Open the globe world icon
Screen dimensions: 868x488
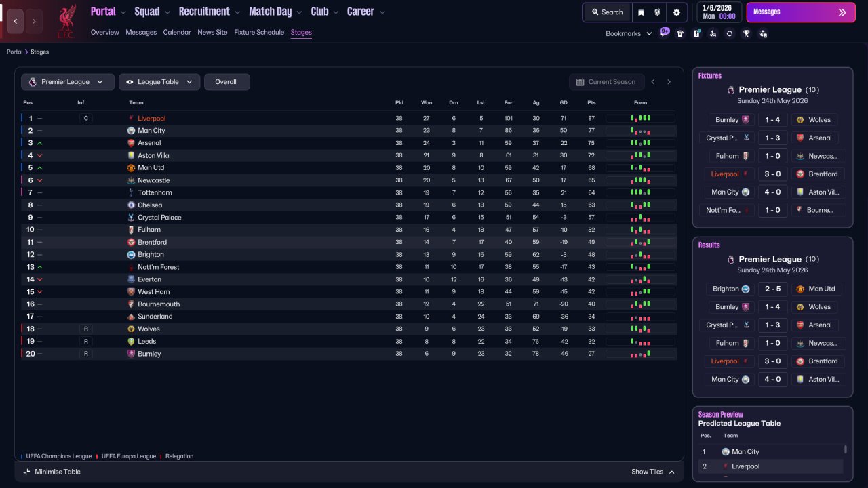658,12
